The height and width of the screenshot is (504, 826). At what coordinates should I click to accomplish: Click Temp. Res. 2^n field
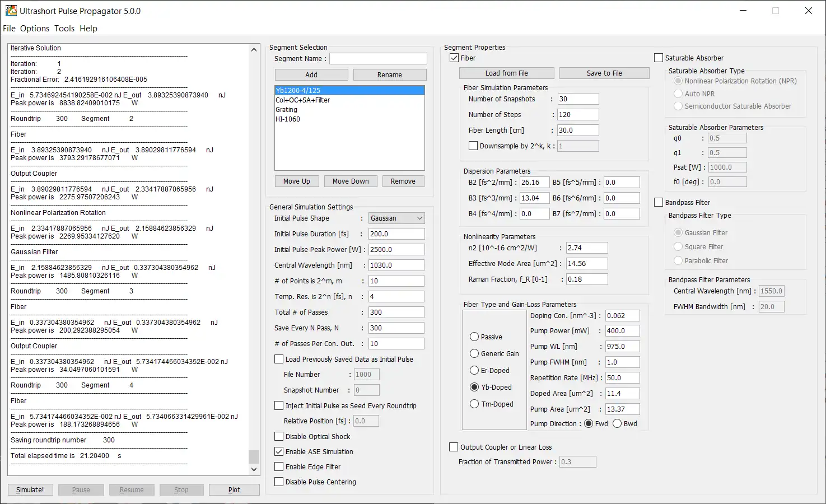396,297
